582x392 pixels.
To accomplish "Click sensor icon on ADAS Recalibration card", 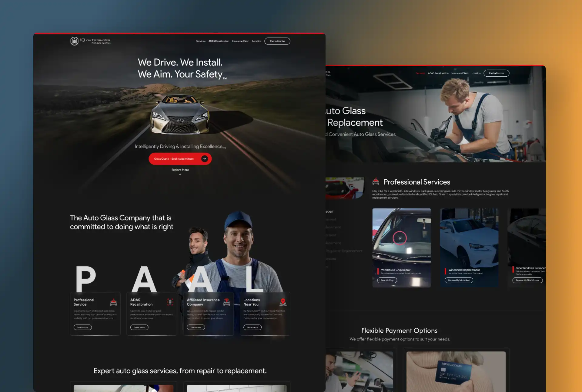I will [170, 302].
